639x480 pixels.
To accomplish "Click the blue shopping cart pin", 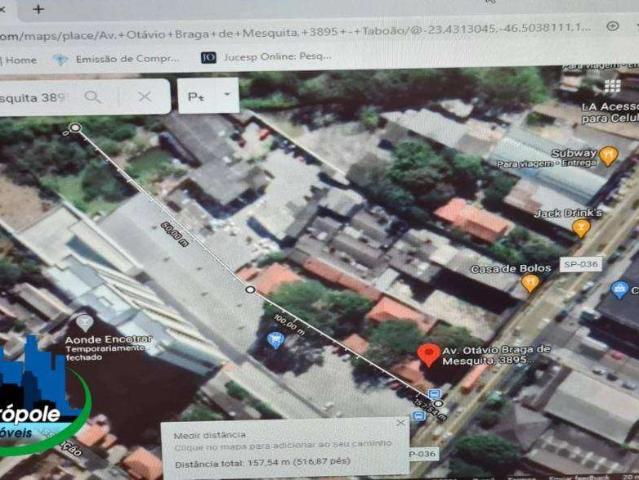I will pyautogui.click(x=275, y=340).
